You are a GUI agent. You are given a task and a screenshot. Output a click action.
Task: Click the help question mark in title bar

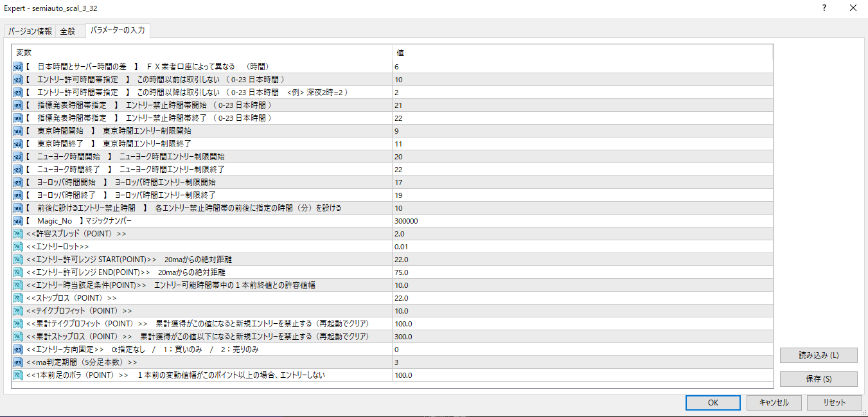coord(824,8)
